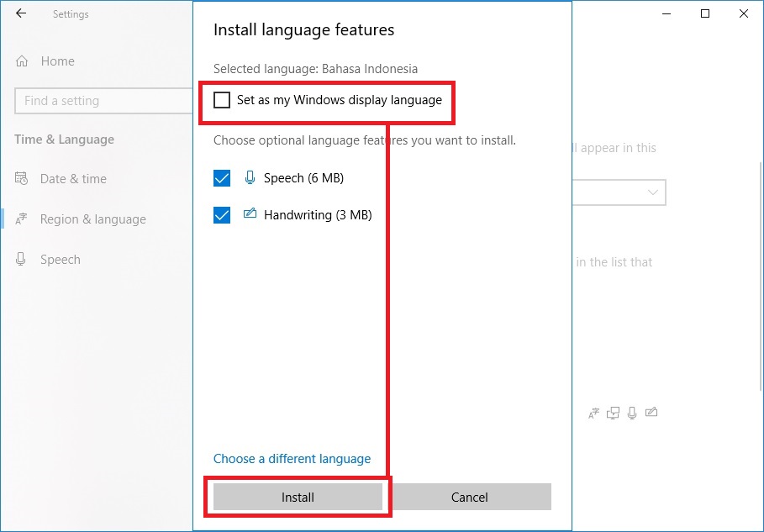This screenshot has width=764, height=532.
Task: Enable Set as my Windows display language
Action: tap(222, 100)
